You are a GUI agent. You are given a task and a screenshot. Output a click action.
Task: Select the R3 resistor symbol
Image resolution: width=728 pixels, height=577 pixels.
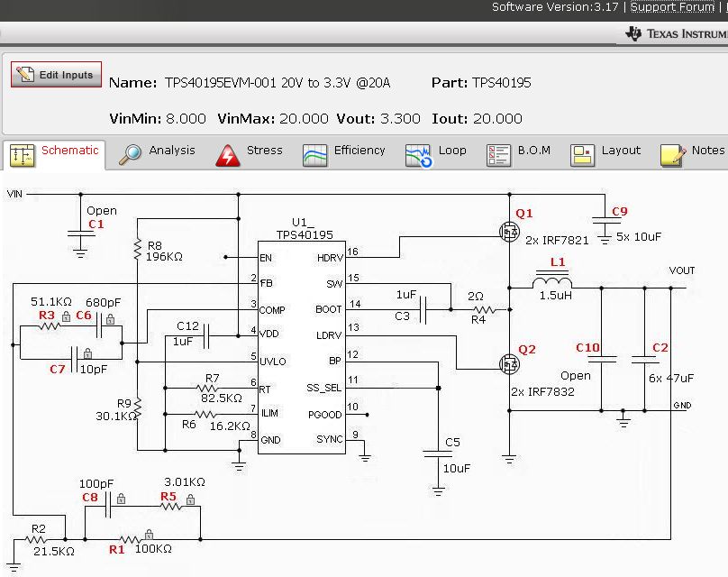pos(50,326)
